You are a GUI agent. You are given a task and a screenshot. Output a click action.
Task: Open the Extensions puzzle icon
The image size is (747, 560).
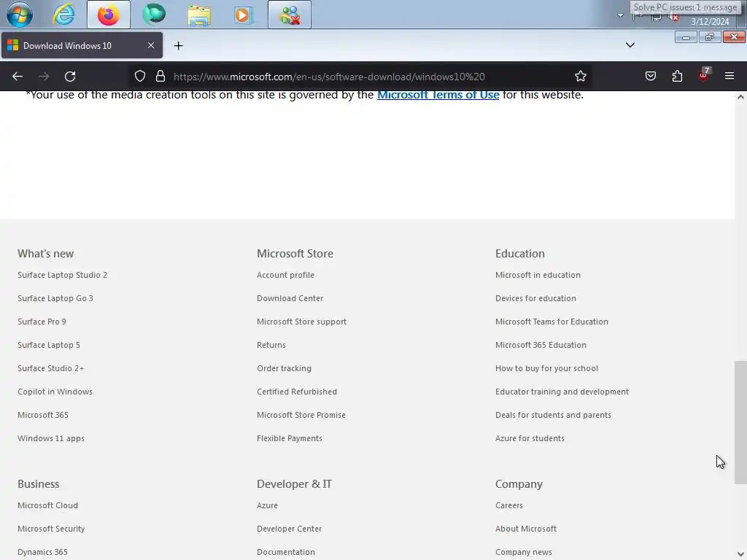(x=677, y=76)
